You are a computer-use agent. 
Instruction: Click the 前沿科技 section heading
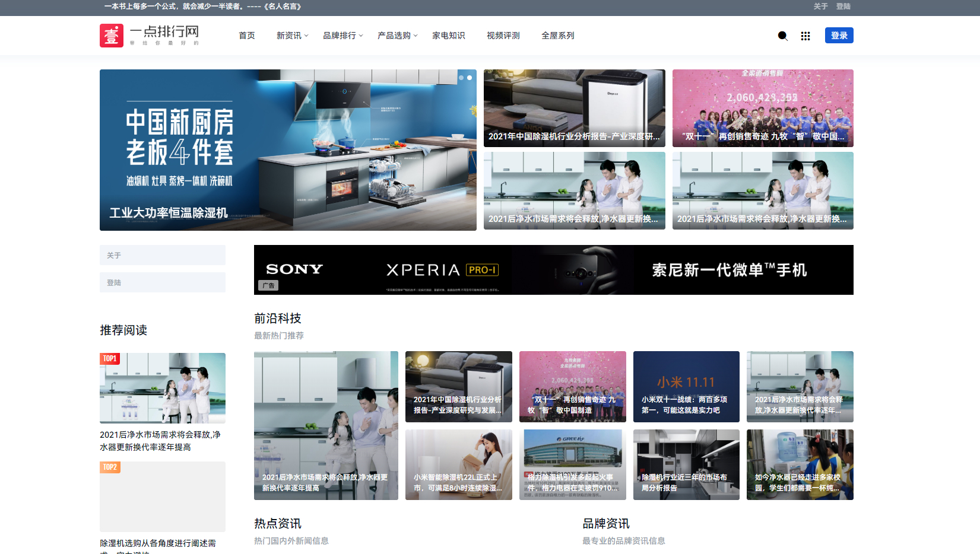278,319
